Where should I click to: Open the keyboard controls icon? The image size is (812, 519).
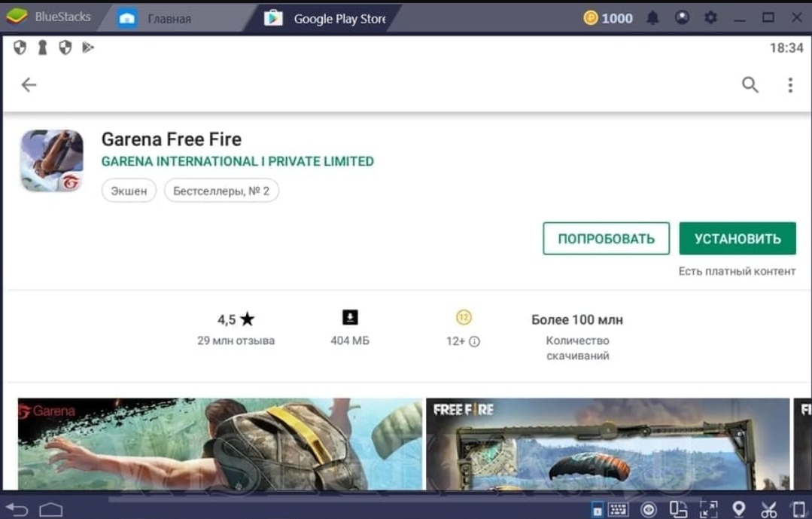[x=618, y=510]
